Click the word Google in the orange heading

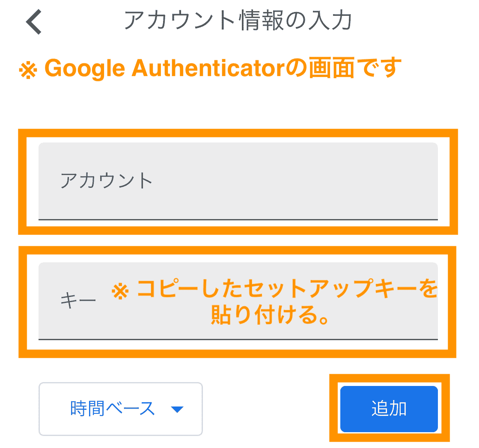pos(85,68)
